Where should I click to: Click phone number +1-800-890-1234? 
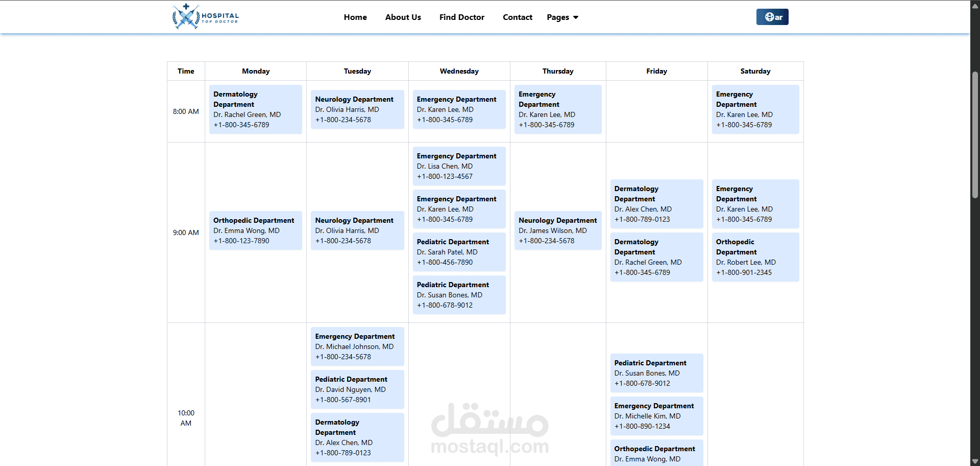click(x=642, y=426)
